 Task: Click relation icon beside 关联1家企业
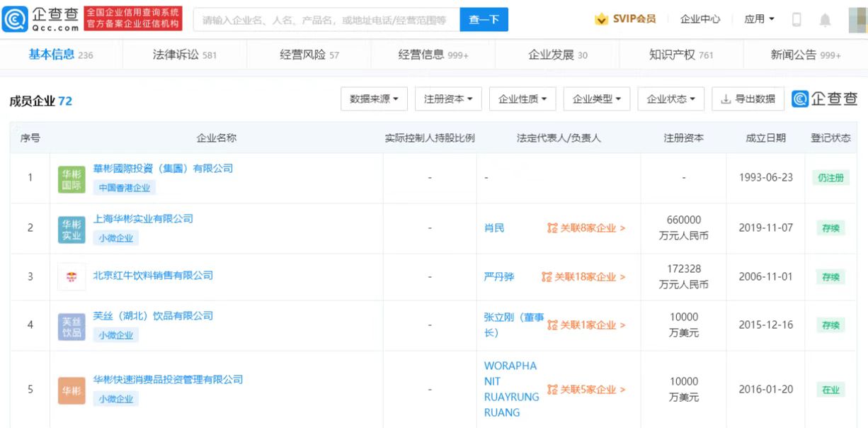(x=552, y=325)
